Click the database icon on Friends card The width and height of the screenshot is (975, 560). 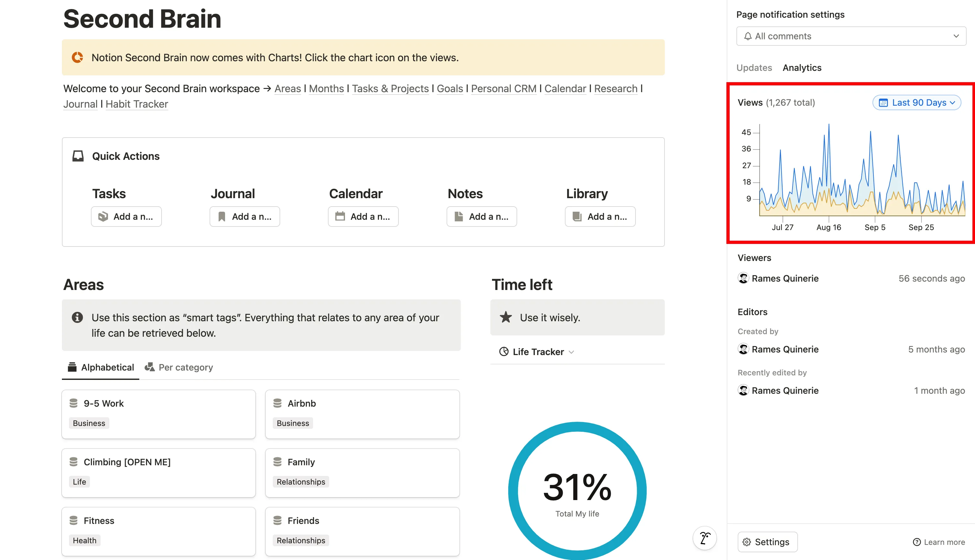(277, 520)
